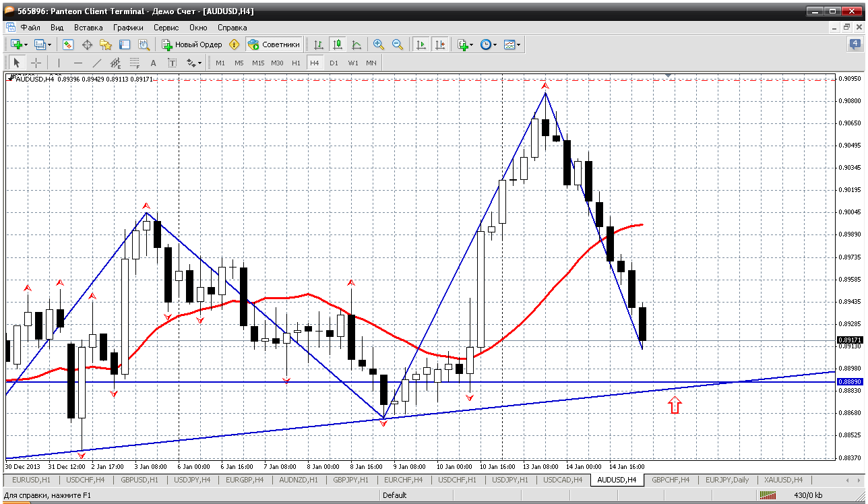868x504 pixels.
Task: Switch chart to bar chart type
Action: 319,44
